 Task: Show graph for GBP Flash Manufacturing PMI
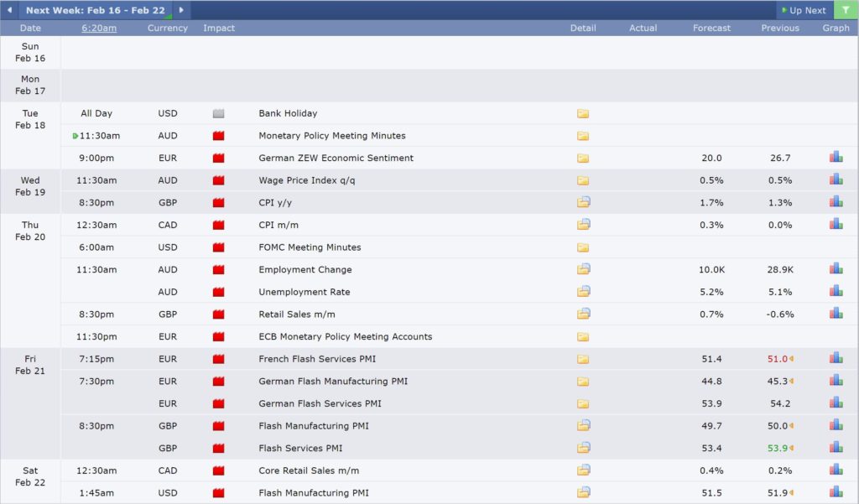tap(836, 426)
